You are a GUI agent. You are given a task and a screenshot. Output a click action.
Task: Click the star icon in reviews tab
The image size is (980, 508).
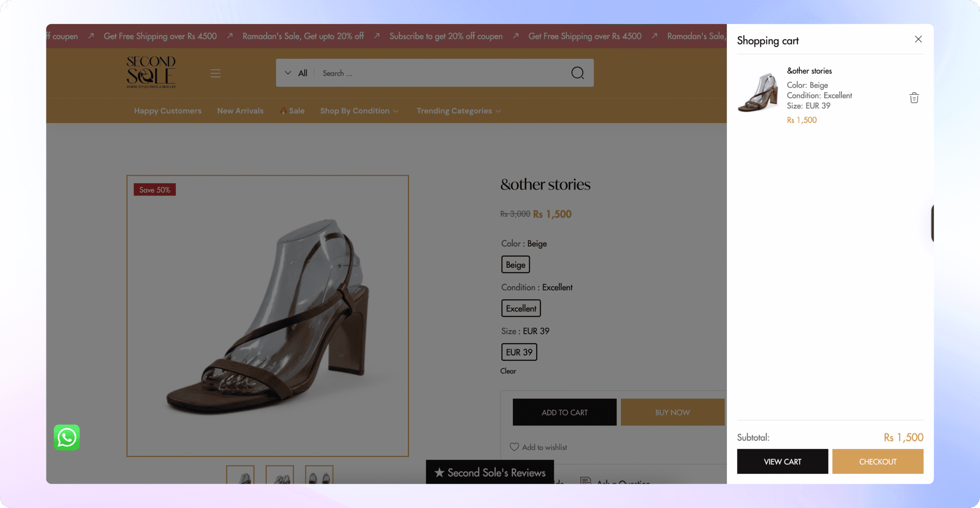coord(439,473)
